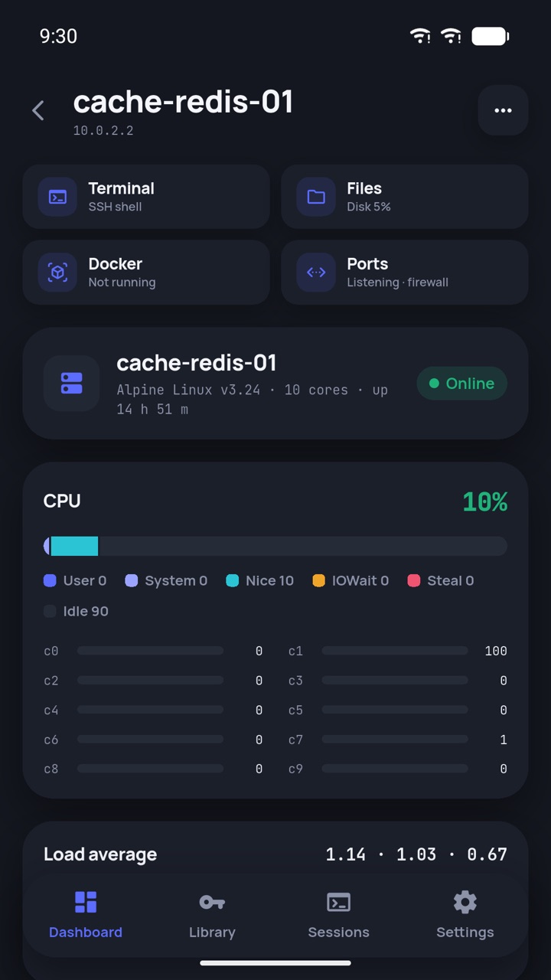Tap the Files folder icon
This screenshot has height=980, width=551.
point(316,197)
